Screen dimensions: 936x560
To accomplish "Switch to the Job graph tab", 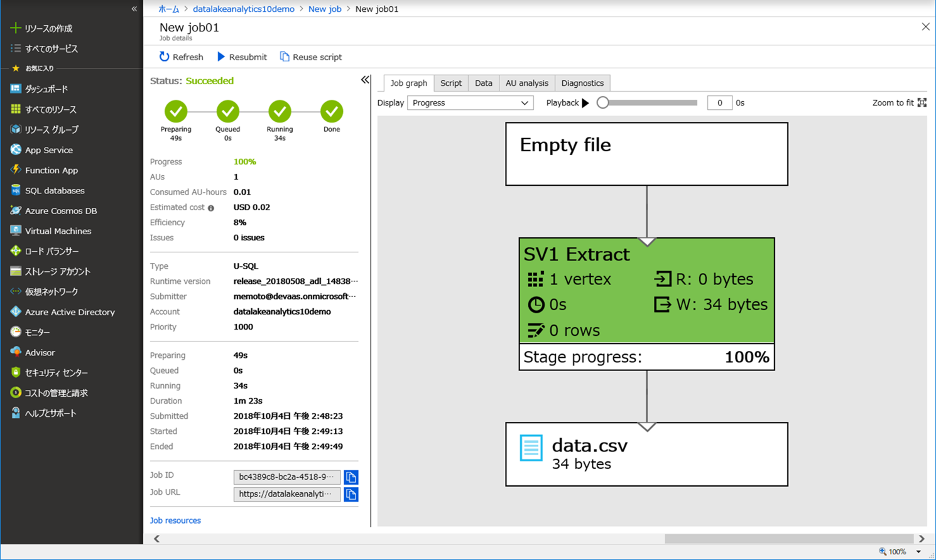I will coord(409,83).
